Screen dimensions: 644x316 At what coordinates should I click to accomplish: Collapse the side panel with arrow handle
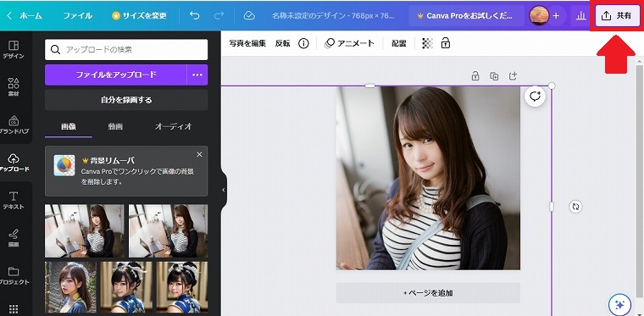coord(224,190)
